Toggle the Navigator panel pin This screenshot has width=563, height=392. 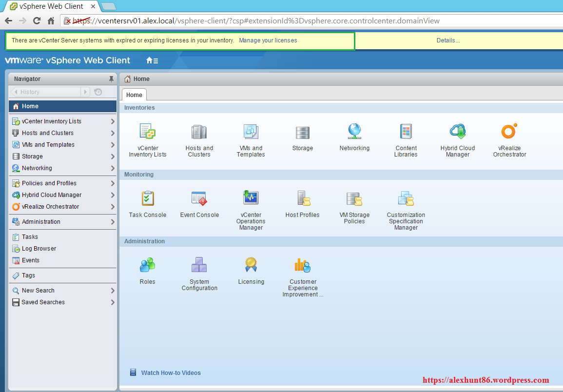[x=111, y=79]
